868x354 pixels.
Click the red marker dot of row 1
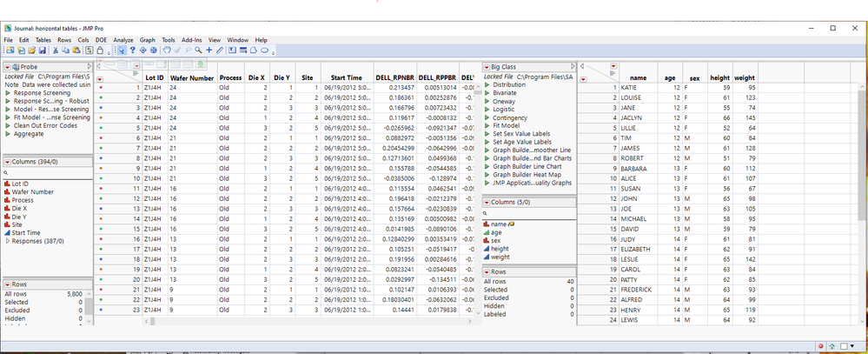100,88
